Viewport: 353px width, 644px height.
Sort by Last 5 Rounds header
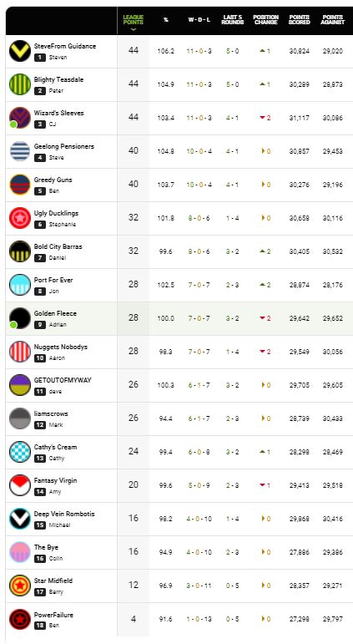tap(233, 20)
